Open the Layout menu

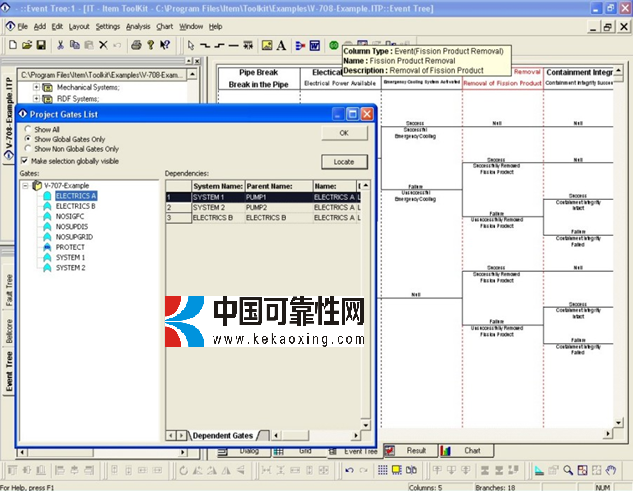pyautogui.click(x=79, y=27)
